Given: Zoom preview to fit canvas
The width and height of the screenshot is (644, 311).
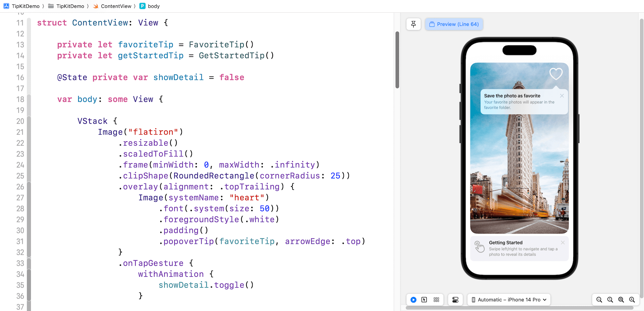Looking at the screenshot, I should point(621,300).
